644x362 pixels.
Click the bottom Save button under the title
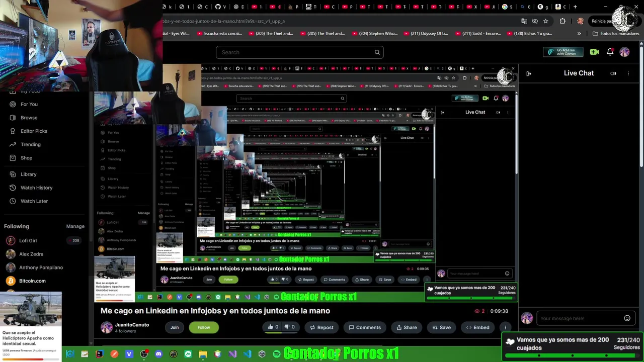click(x=441, y=327)
